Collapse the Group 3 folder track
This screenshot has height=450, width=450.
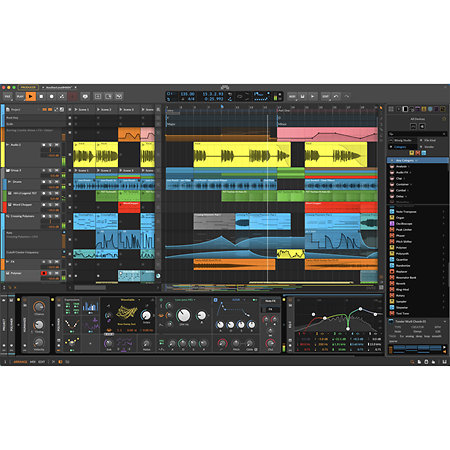[8, 170]
